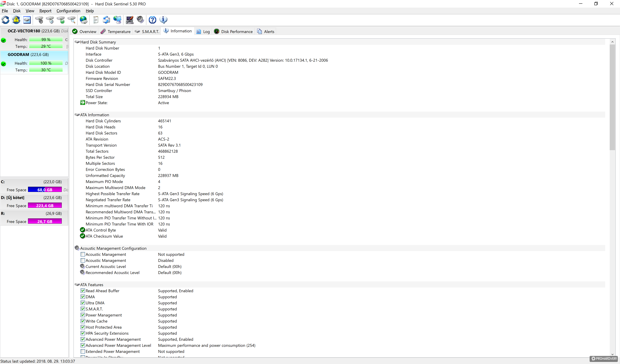620x364 pixels.
Task: Click the Acoustic Management Configuration header icon
Action: tap(77, 248)
